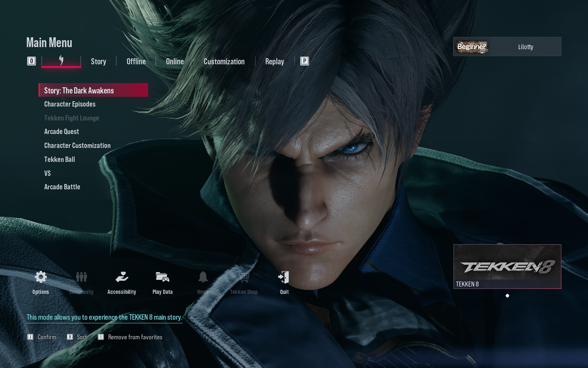Click the banner page indicator dot
This screenshot has width=588, height=368.
pos(507,295)
